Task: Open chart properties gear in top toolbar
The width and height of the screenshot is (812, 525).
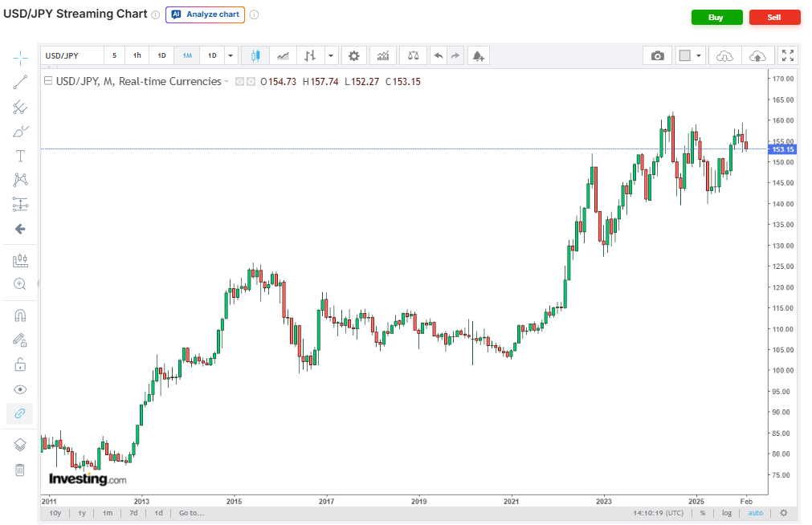Action: pyautogui.click(x=353, y=55)
